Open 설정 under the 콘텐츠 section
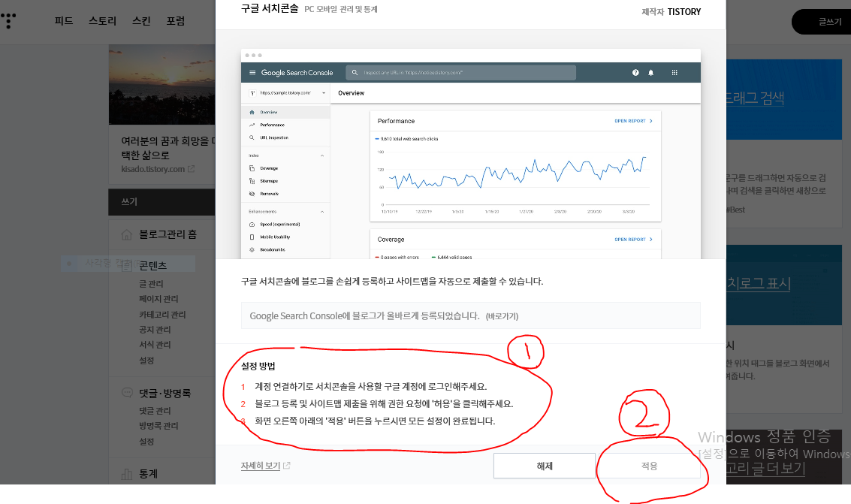The height and width of the screenshot is (504, 851). [x=146, y=361]
